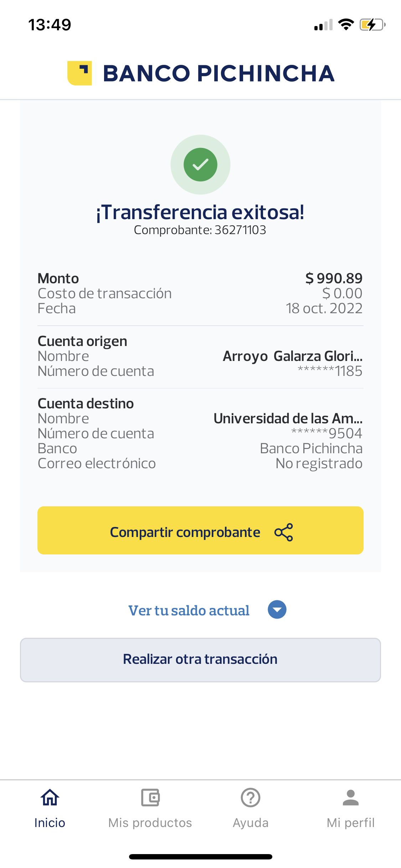Tap the Ayuda question mark icon

point(251,798)
